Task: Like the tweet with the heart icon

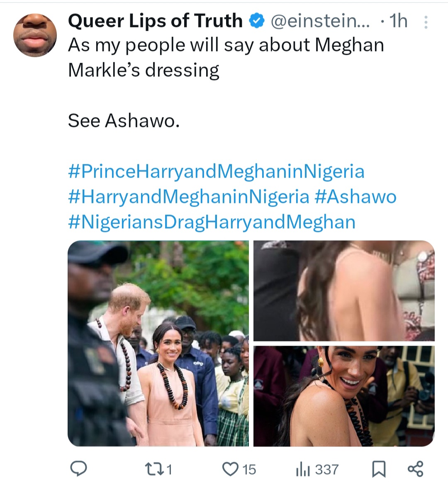Action: point(229,469)
